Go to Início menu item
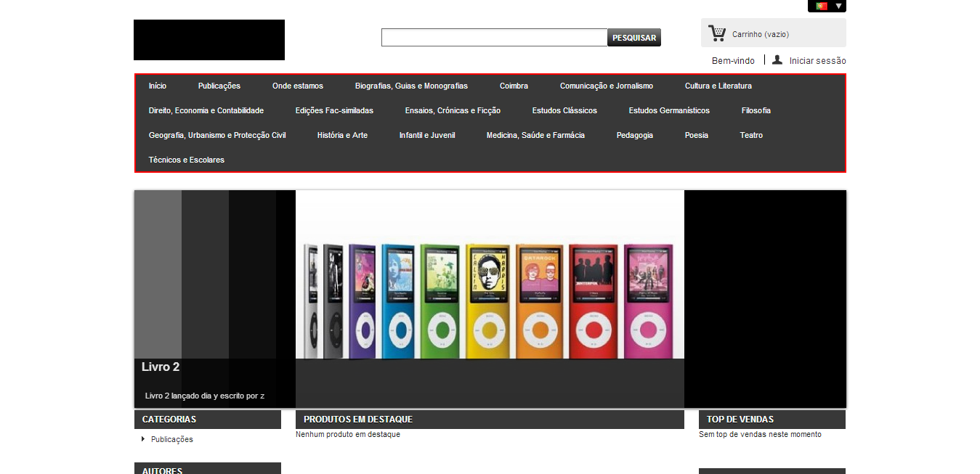Viewport: 980px width, 474px height. tap(158, 86)
